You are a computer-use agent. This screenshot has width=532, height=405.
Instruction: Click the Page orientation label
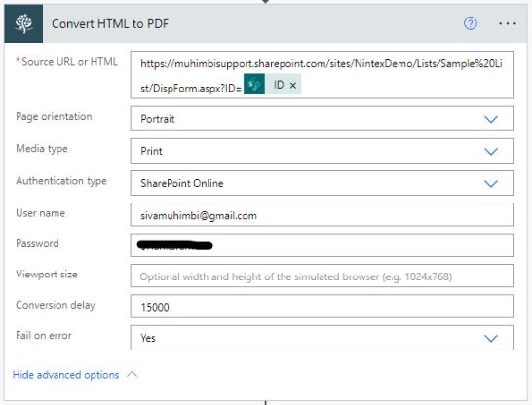click(x=54, y=116)
